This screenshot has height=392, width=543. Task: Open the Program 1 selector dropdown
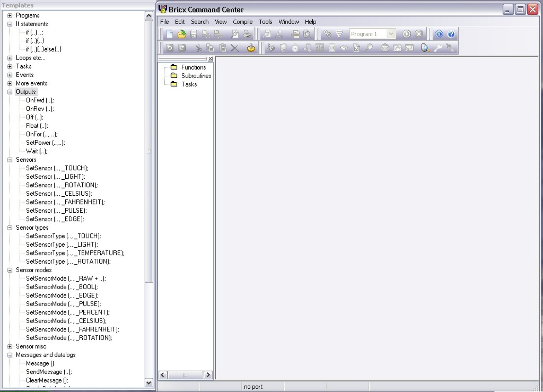tap(391, 34)
